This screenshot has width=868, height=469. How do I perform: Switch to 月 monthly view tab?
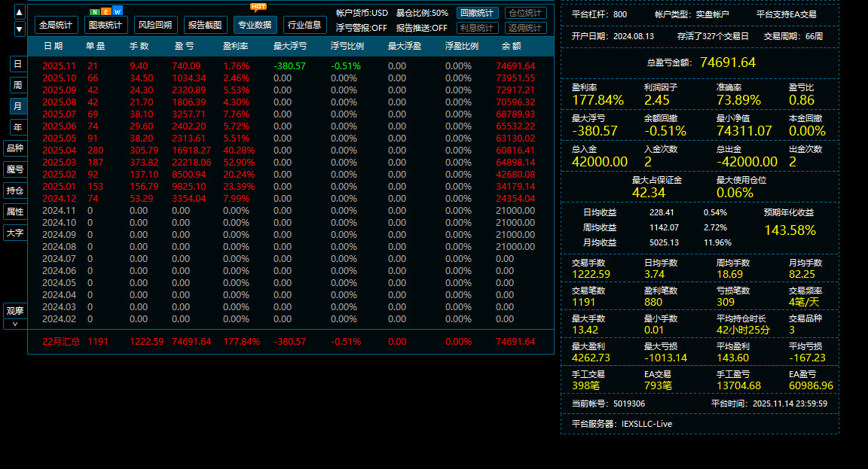[x=18, y=106]
